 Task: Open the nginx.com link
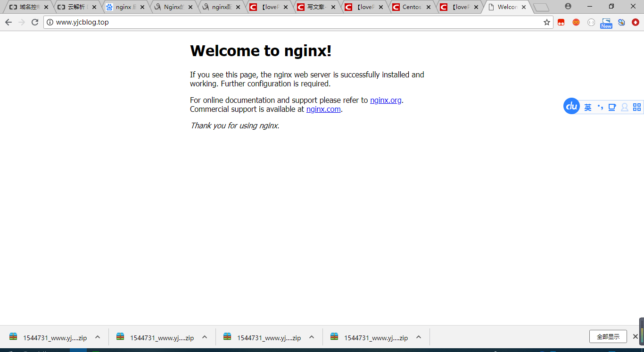(323, 109)
